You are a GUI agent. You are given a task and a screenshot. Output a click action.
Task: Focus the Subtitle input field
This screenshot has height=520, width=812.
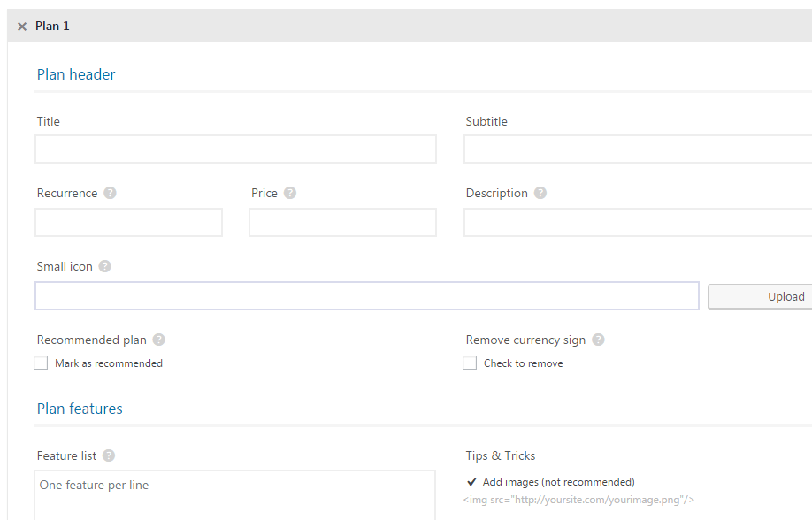(638, 149)
